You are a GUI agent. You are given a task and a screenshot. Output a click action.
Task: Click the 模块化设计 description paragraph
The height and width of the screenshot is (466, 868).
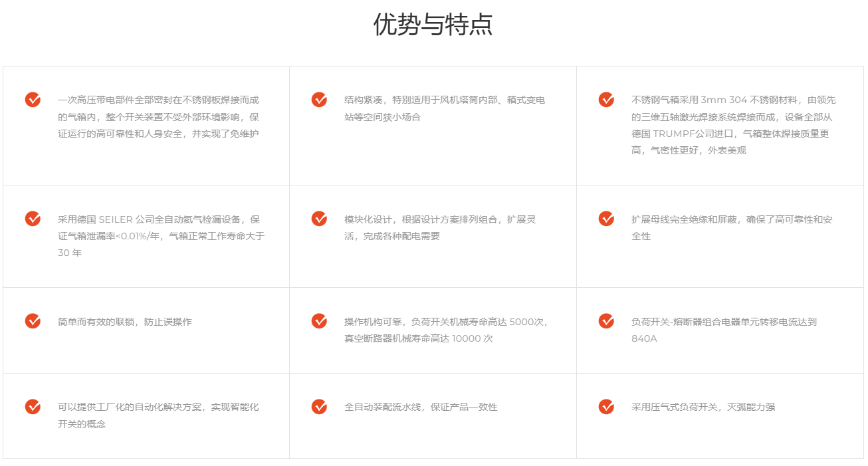439,227
